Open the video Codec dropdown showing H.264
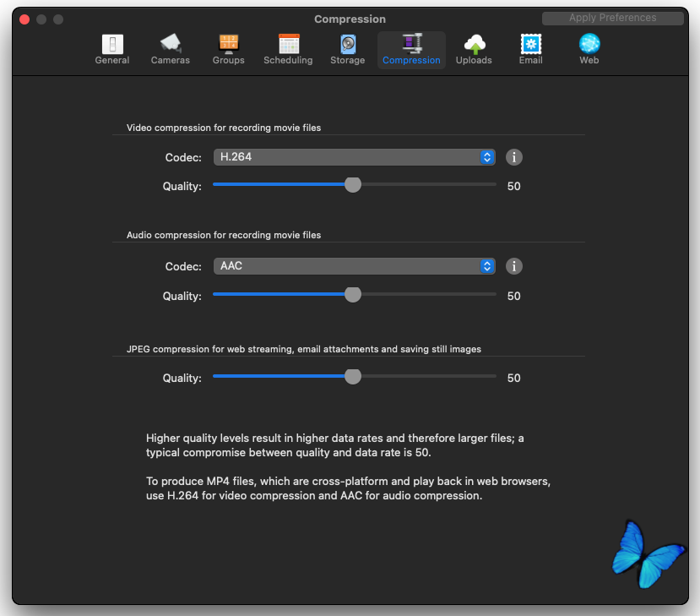The width and height of the screenshot is (700, 616). pos(354,157)
